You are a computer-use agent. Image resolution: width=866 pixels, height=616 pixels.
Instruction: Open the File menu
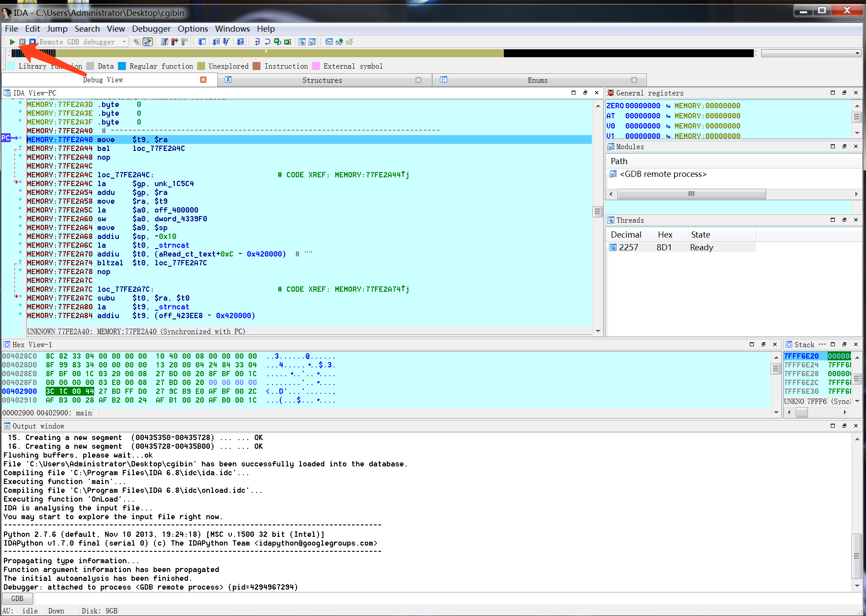(11, 29)
